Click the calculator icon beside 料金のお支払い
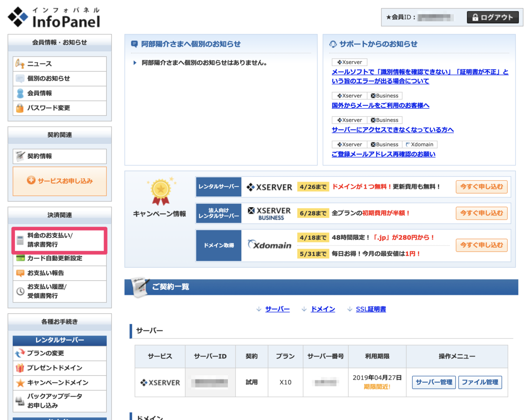This screenshot has width=529, height=420. click(x=20, y=241)
